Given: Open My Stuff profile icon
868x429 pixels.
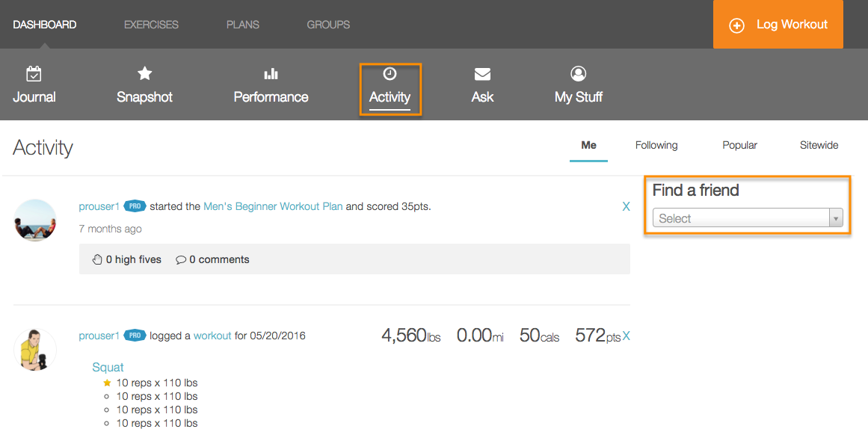Looking at the screenshot, I should pos(578,73).
